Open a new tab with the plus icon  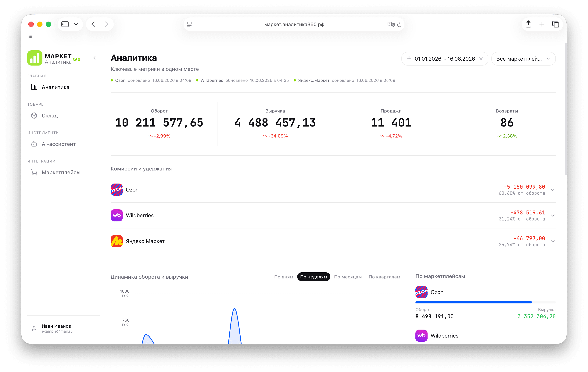pyautogui.click(x=542, y=24)
